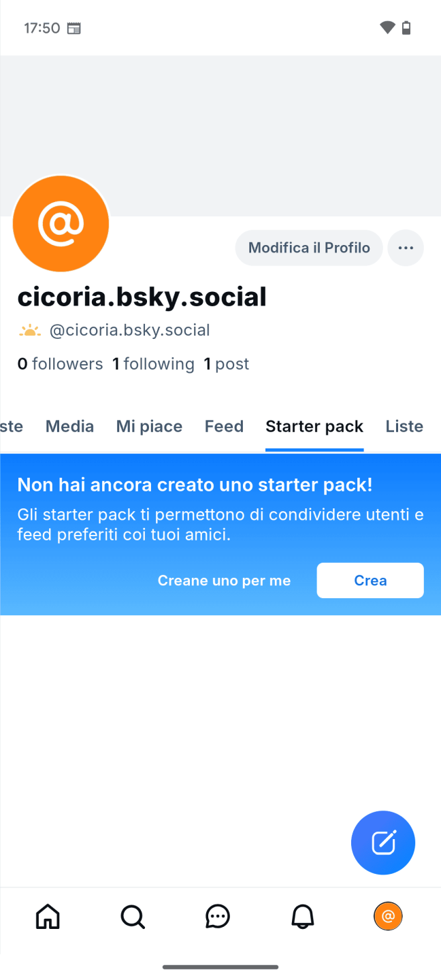The image size is (441, 980).
Task: View the 1 following list
Action: coord(153,363)
